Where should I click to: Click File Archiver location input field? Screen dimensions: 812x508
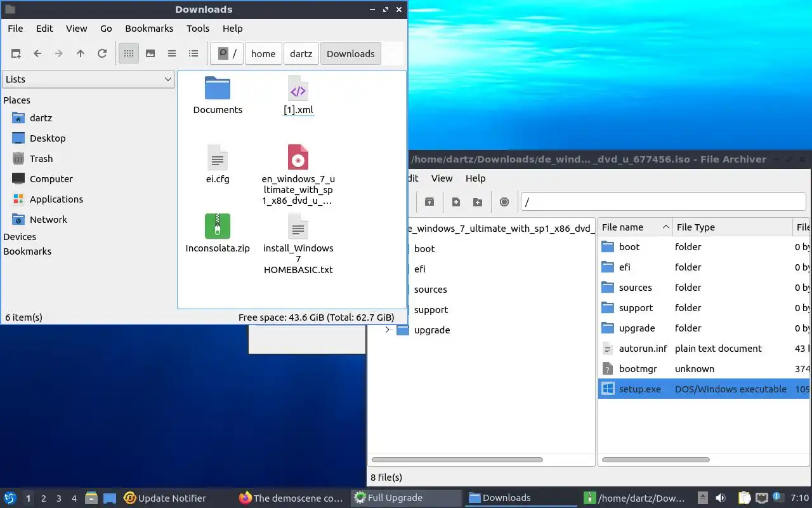[x=663, y=202]
